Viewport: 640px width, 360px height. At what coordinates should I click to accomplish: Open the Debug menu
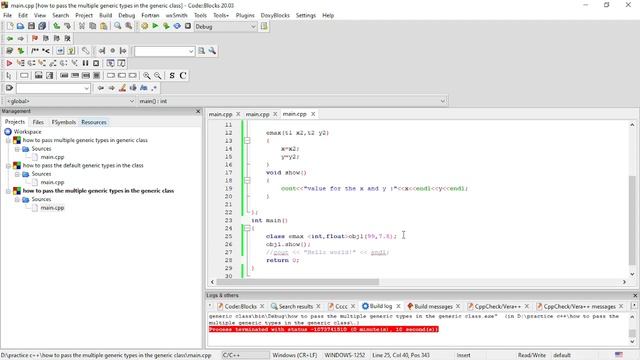point(127,15)
